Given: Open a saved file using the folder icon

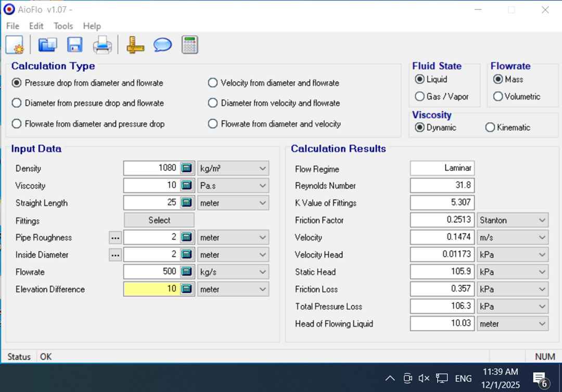Looking at the screenshot, I should [47, 45].
